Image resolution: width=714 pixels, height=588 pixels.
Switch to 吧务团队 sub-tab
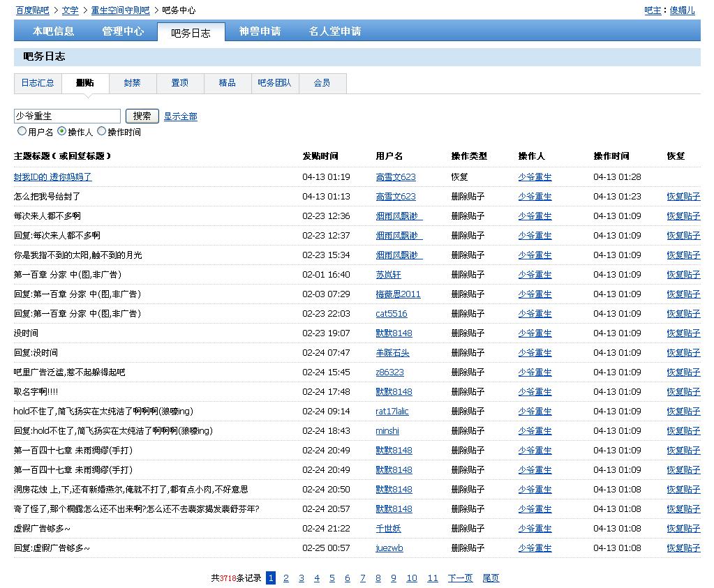pyautogui.click(x=274, y=83)
